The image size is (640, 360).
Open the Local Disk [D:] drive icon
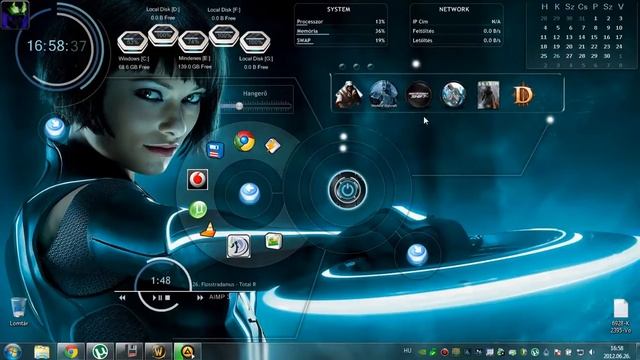[x=163, y=35]
